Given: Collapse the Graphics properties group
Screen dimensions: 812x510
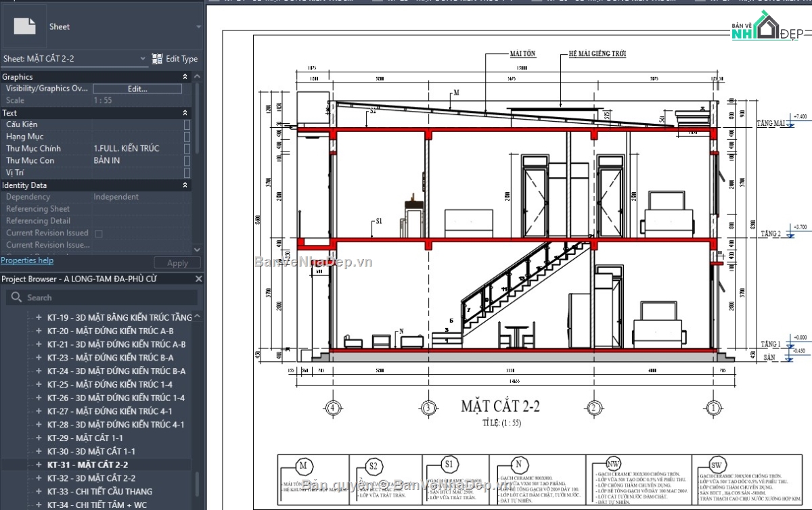Looking at the screenshot, I should pos(185,77).
